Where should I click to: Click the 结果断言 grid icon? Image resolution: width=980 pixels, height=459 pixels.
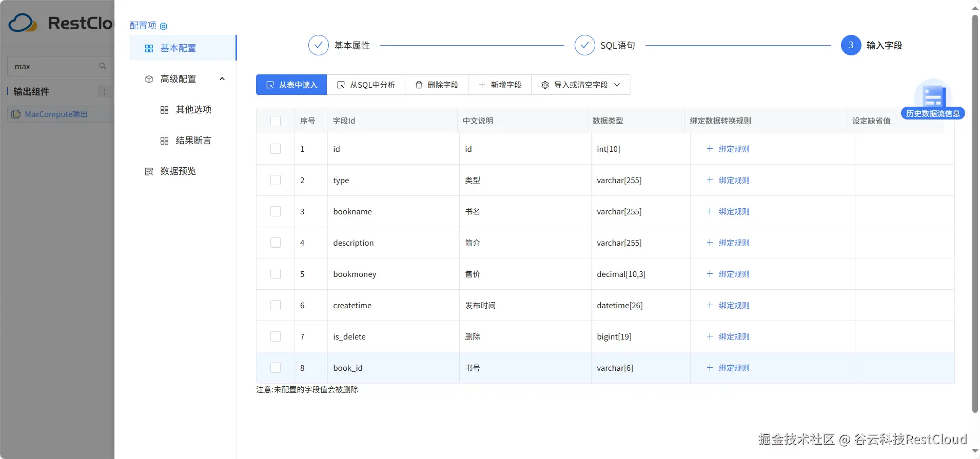[x=164, y=141]
